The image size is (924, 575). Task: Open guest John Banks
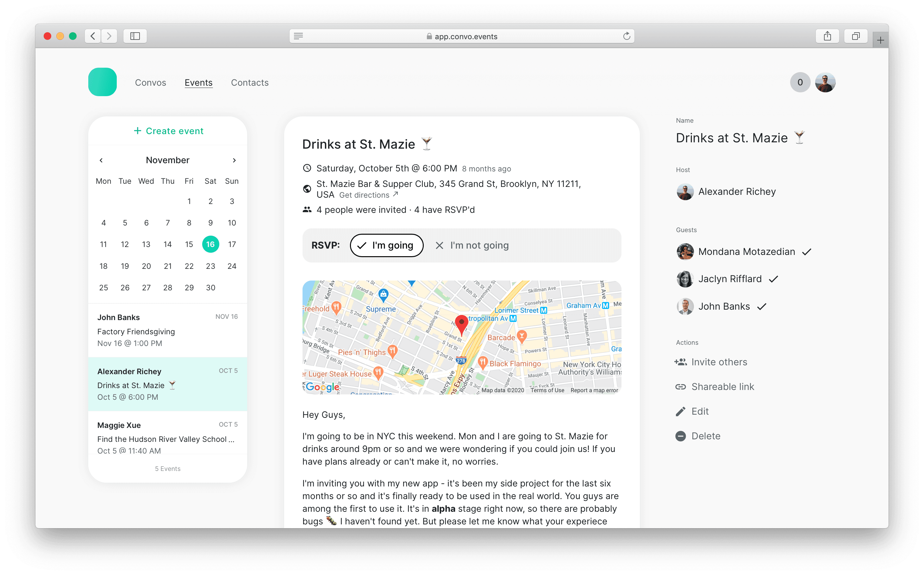click(721, 306)
